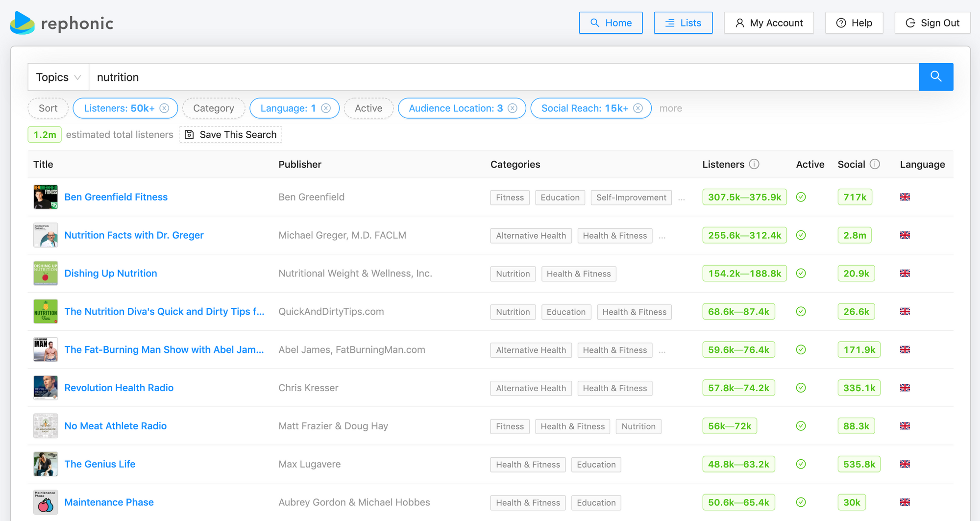
Task: Click Save This Search button
Action: pos(230,135)
